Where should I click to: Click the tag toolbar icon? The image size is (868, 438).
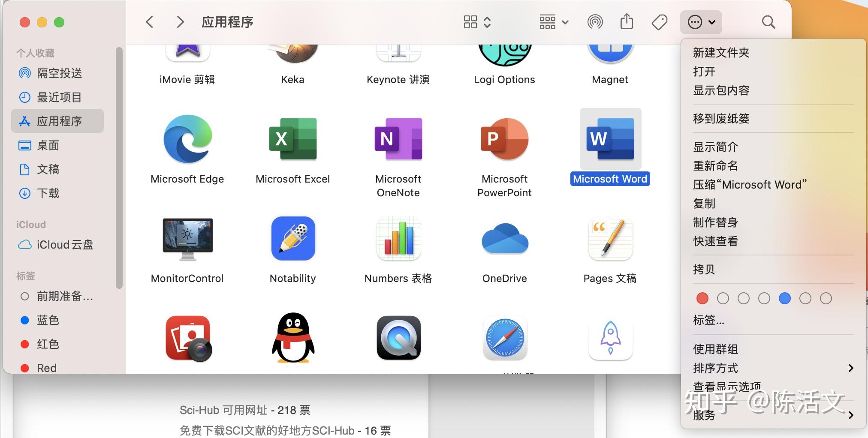(659, 22)
